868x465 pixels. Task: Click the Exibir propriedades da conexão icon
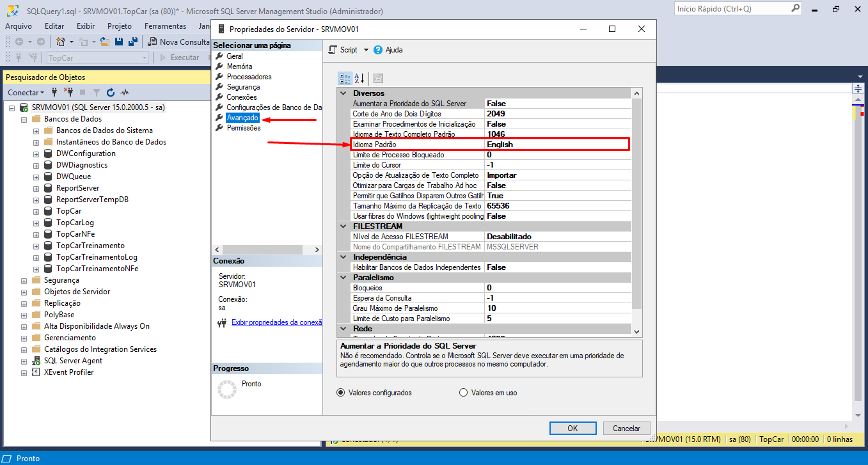[x=223, y=322]
